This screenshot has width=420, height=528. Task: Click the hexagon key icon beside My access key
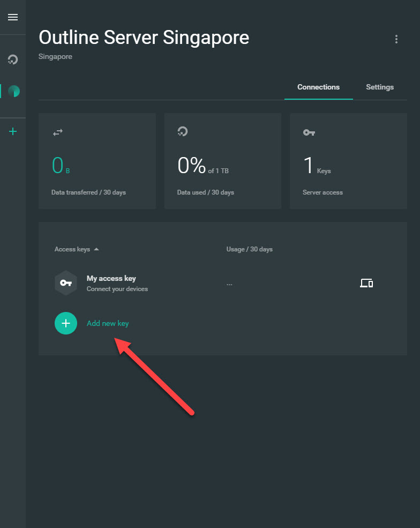(x=66, y=283)
